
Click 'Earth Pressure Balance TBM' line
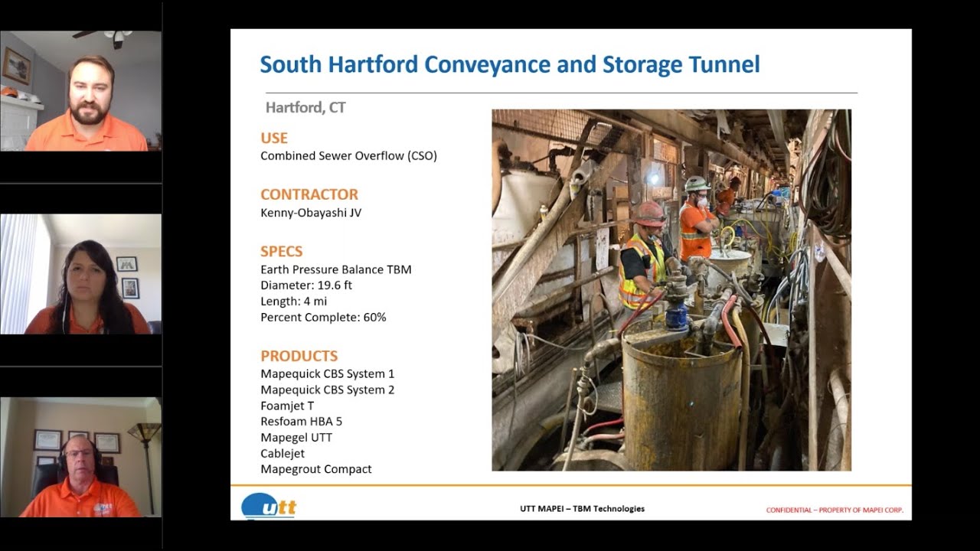click(x=336, y=269)
